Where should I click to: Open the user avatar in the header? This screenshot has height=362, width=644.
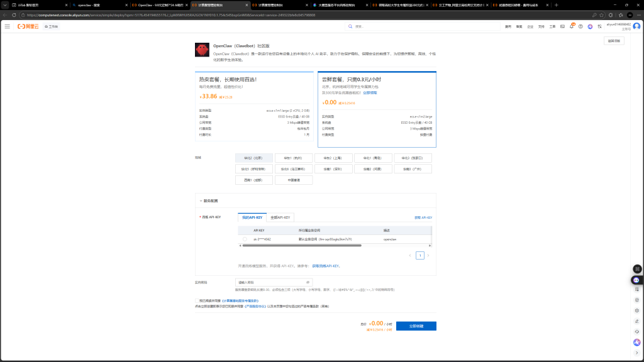[x=636, y=26]
